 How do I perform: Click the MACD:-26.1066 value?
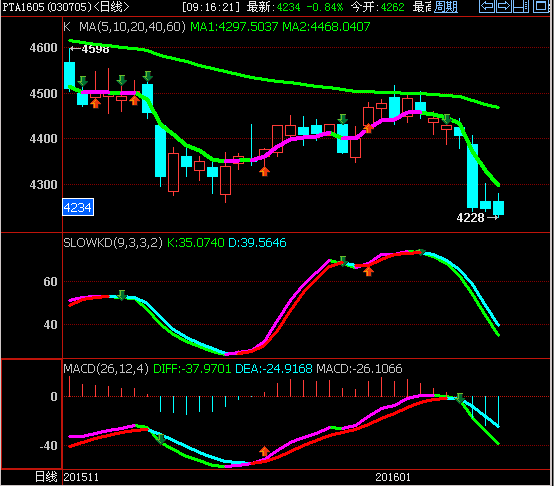359,369
